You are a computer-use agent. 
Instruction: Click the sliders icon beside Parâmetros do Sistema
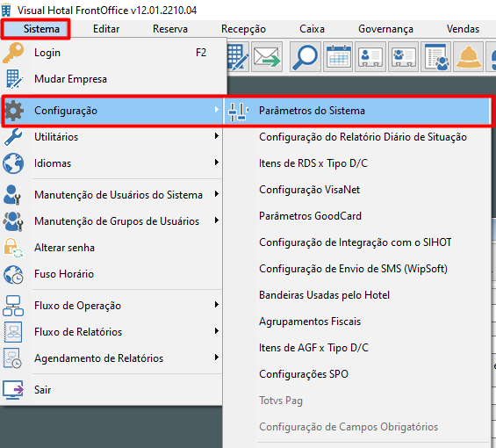[x=238, y=112]
